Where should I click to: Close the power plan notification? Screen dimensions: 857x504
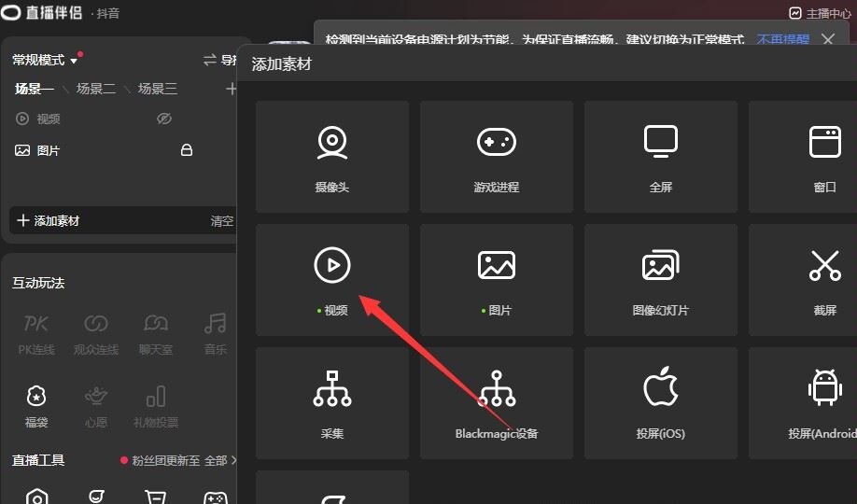[828, 39]
